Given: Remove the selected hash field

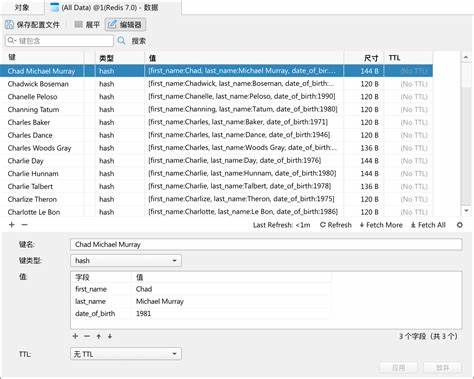Looking at the screenshot, I should pos(87,336).
